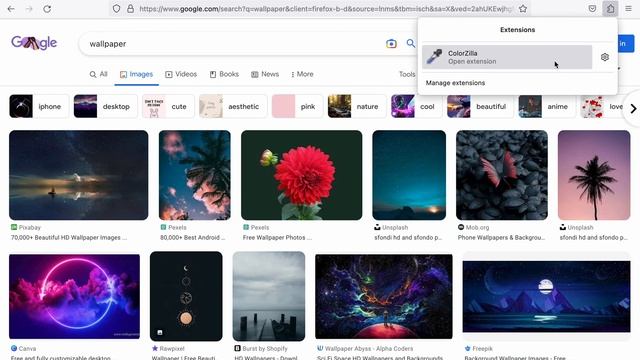Pick the pink color suggestion chip

(297, 107)
